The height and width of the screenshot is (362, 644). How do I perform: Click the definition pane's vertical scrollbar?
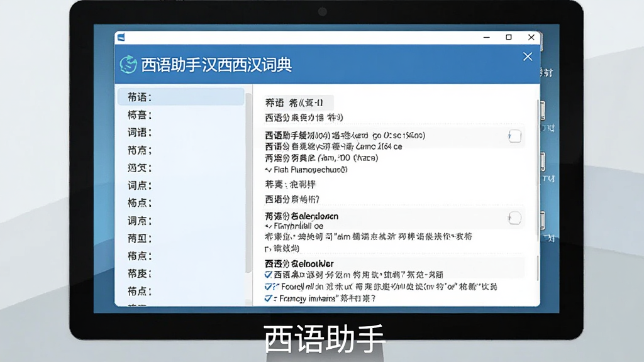538,170
